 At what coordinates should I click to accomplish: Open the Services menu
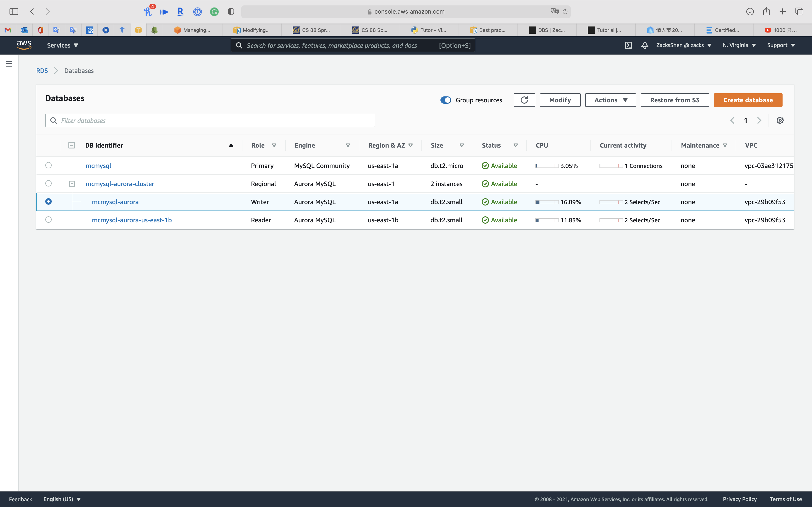[62, 45]
